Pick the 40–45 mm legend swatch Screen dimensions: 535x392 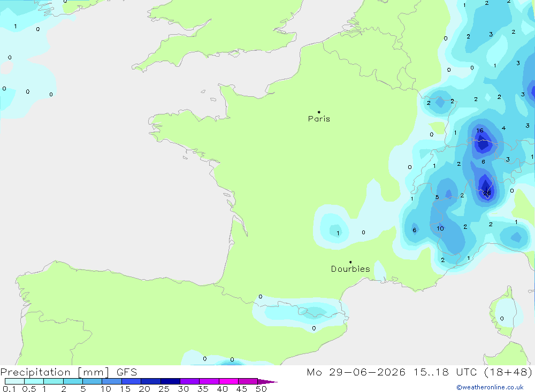pos(228,381)
